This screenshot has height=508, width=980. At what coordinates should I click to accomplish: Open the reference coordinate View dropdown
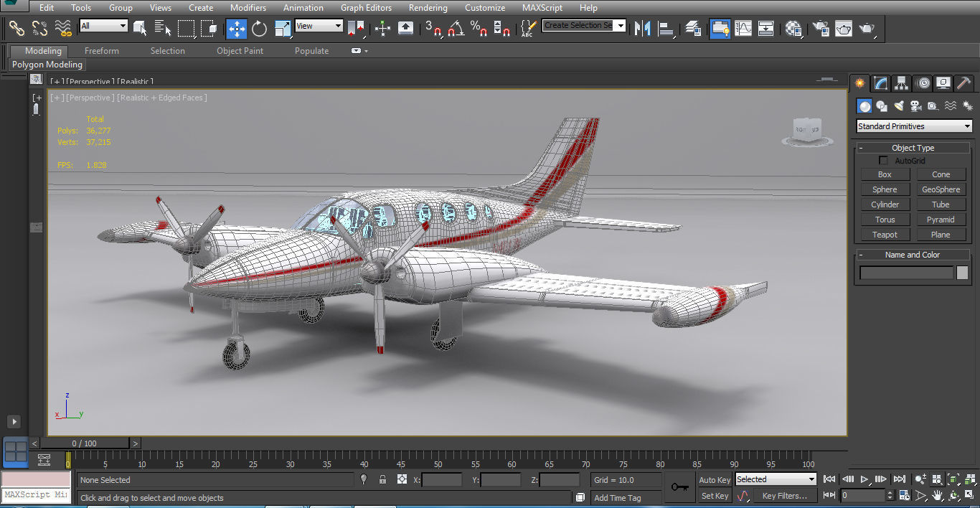319,26
